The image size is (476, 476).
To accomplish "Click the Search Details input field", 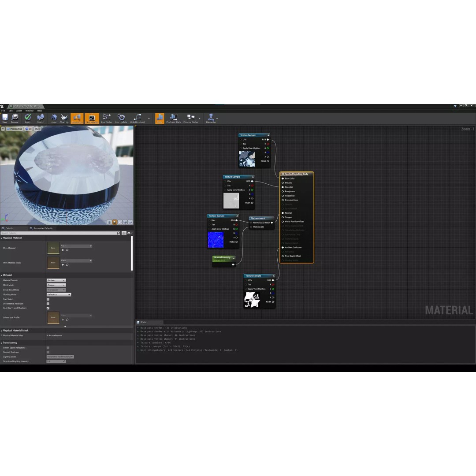I will click(60, 233).
